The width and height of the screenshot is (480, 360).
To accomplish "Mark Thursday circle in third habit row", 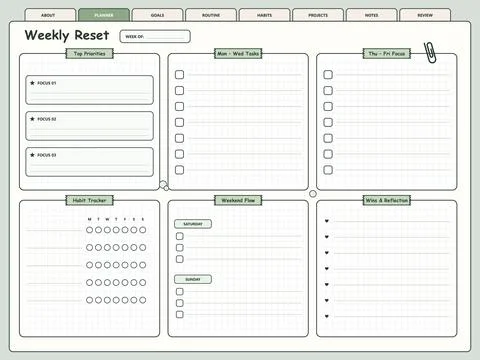I will (x=116, y=265).
